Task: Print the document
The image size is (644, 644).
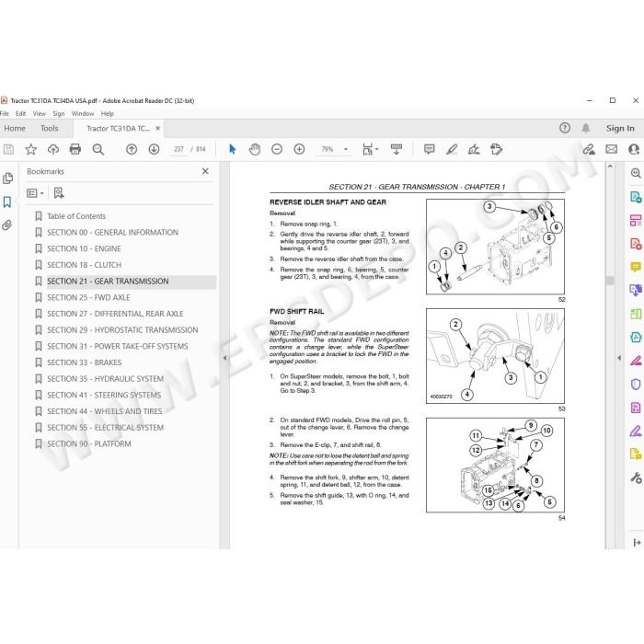Action: (75, 149)
